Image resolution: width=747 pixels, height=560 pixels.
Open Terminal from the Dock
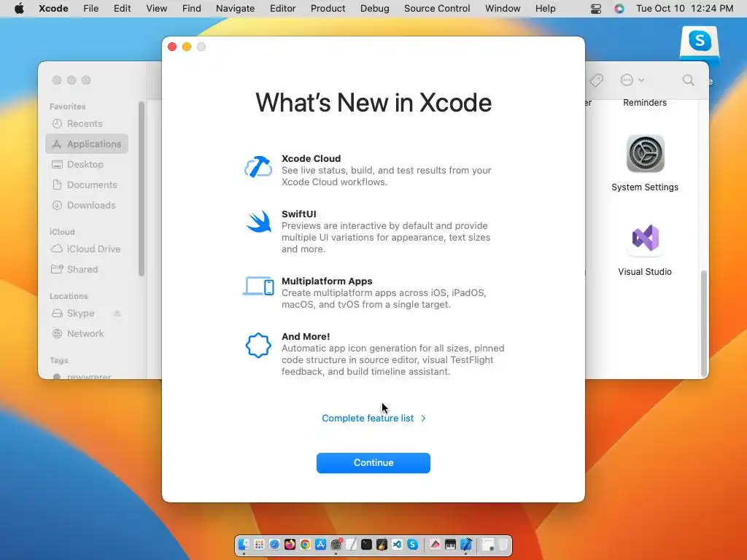coord(366,544)
